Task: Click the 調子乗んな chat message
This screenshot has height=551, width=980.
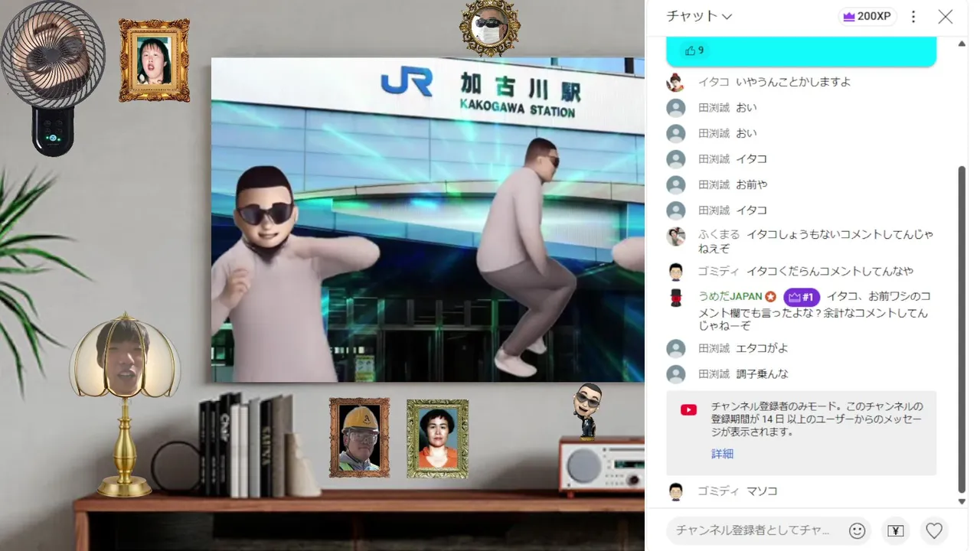Action: click(762, 374)
